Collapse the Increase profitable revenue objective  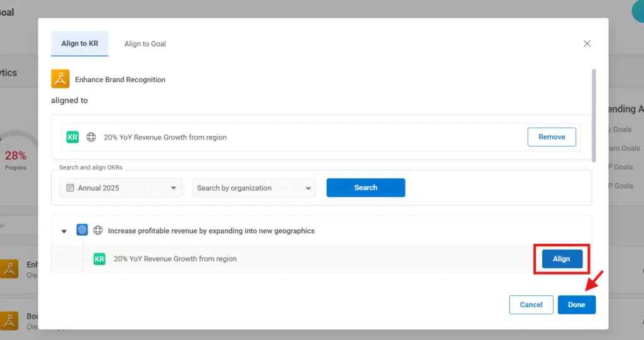point(64,231)
